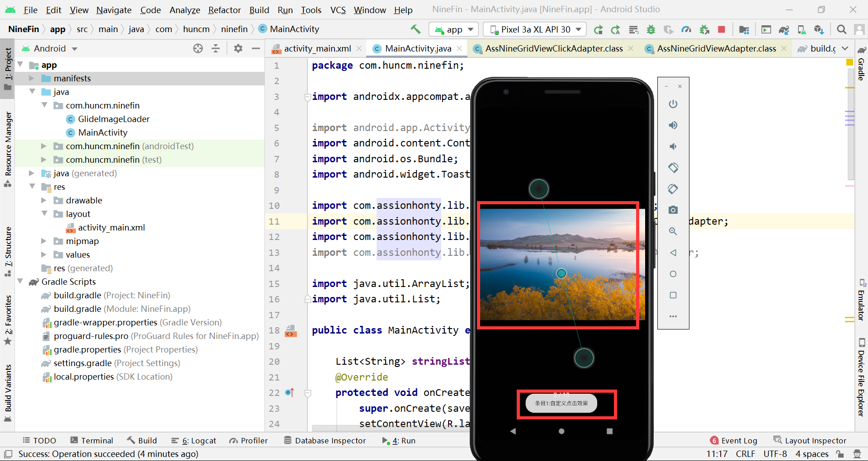Stop the running app with red square

coord(722,29)
